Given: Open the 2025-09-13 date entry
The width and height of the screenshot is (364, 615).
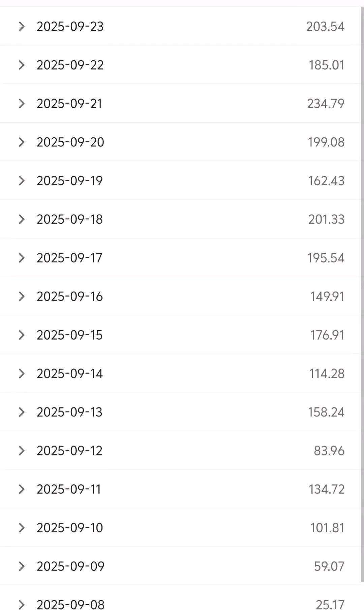Looking at the screenshot, I should click(x=69, y=412).
